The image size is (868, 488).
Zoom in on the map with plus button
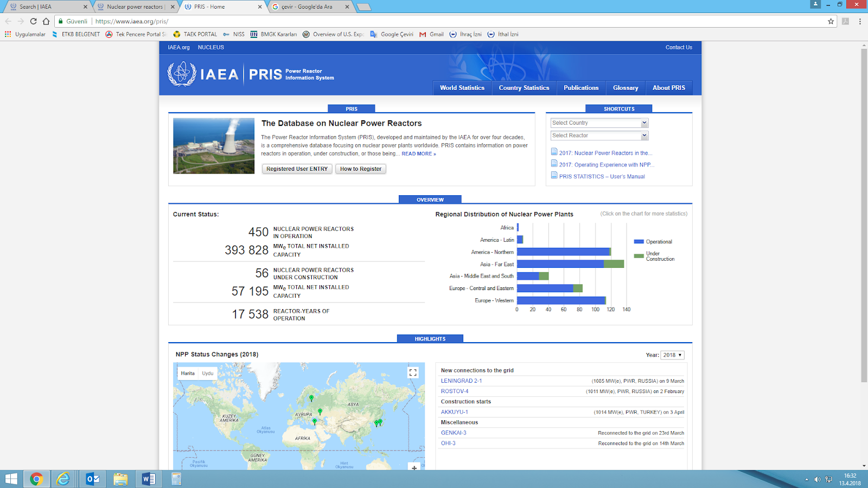click(414, 467)
